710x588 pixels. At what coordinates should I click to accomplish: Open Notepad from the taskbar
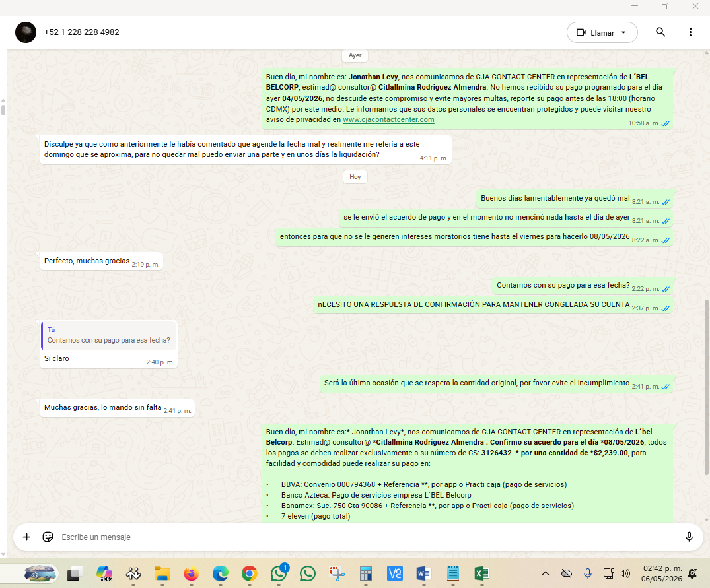(453, 574)
